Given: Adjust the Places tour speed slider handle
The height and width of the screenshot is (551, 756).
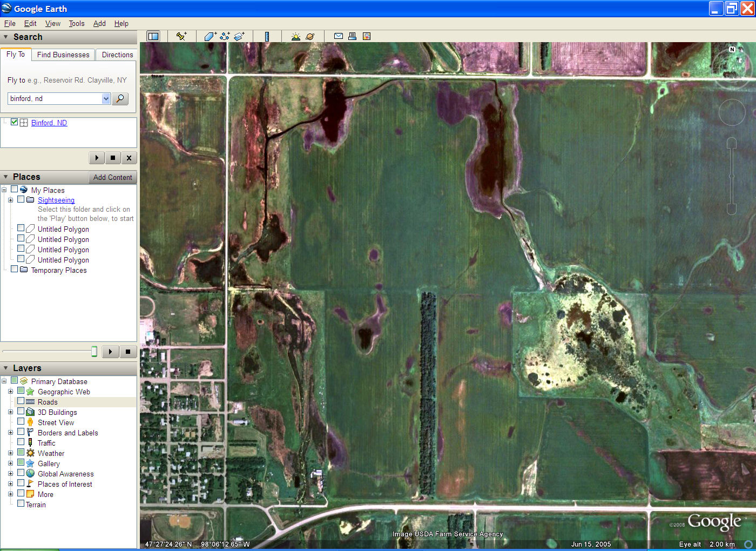Looking at the screenshot, I should (94, 352).
